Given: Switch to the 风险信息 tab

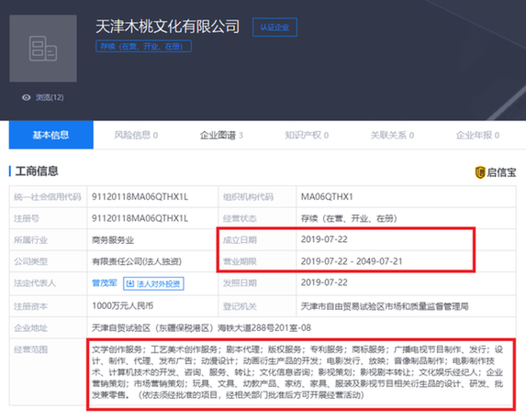Looking at the screenshot, I should (136, 135).
